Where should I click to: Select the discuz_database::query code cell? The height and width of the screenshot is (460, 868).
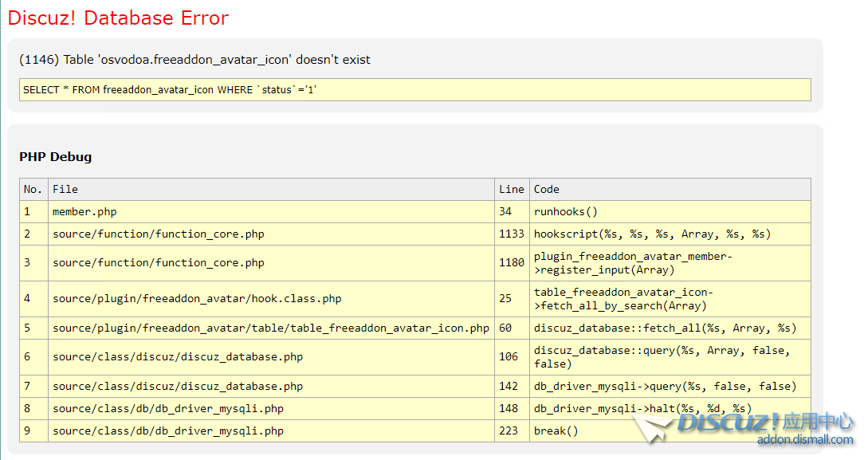(670, 357)
